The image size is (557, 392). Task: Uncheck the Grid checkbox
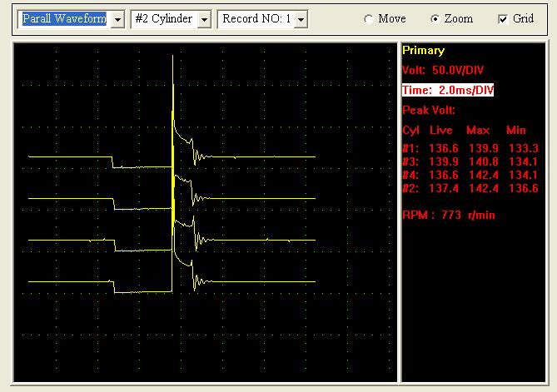coord(503,19)
